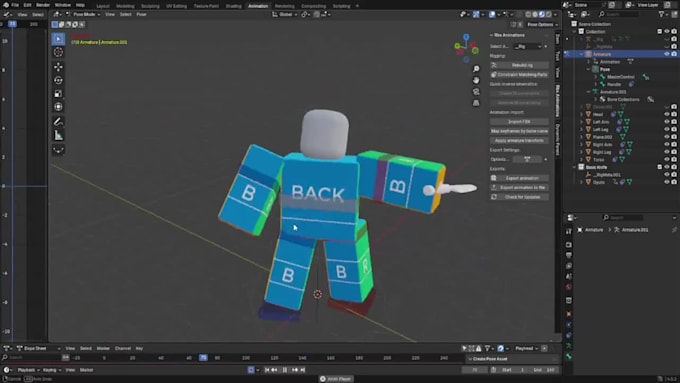
Task: Hide the Right Leg object eye icon
Action: [667, 152]
